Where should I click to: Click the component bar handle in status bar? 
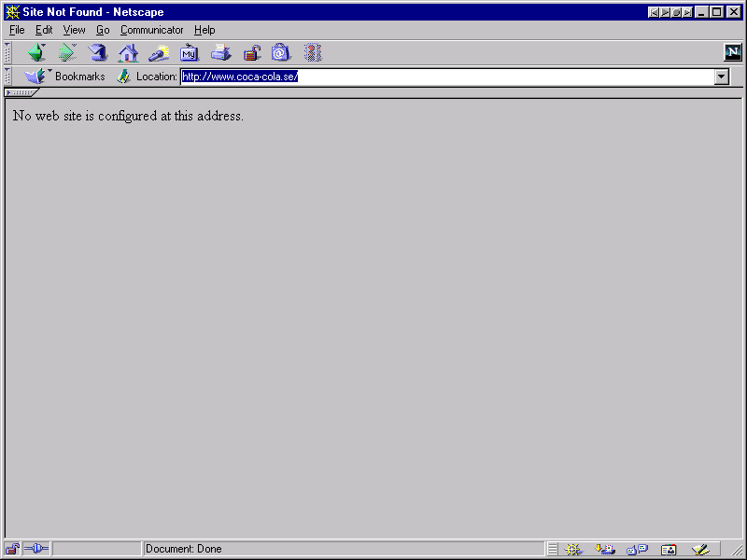[x=552, y=550]
